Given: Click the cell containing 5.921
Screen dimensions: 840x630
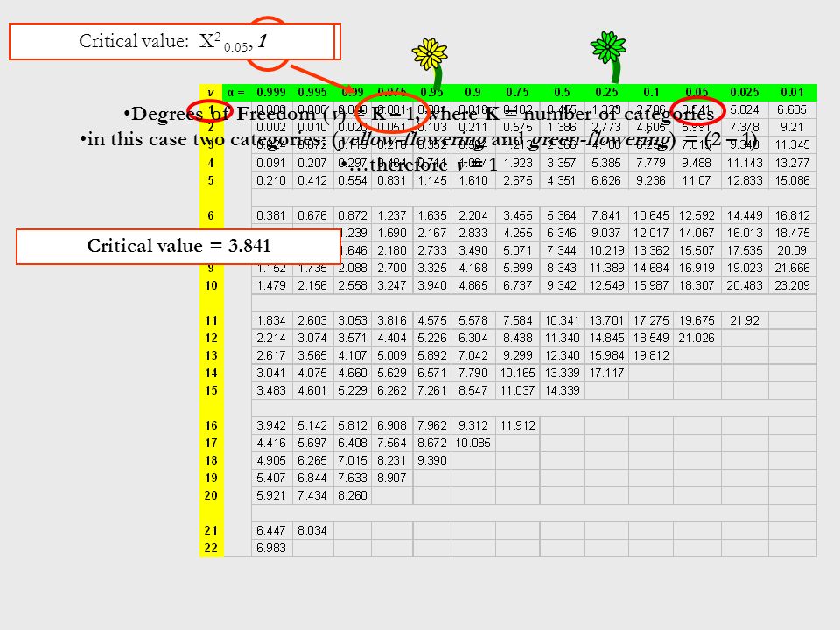Looking at the screenshot, I should [271, 495].
